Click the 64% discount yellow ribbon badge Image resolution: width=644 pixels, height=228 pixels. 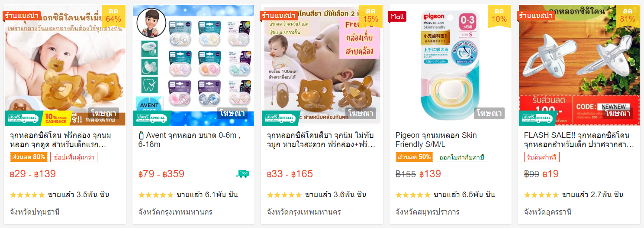click(x=114, y=16)
